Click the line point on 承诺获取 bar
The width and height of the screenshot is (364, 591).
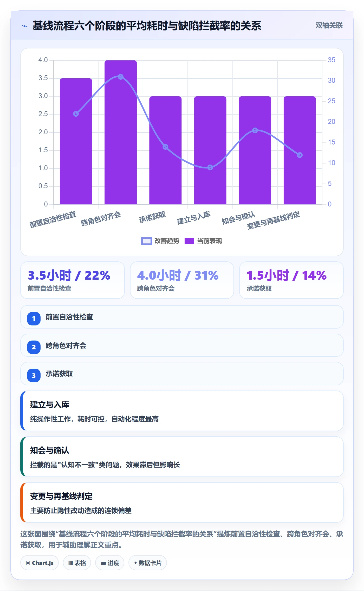tap(165, 147)
